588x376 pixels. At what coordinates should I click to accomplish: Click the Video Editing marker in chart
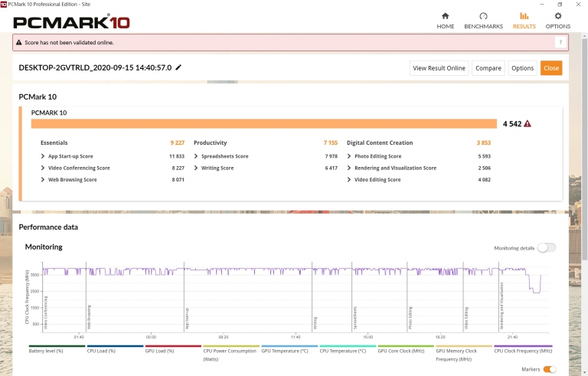coord(466,319)
